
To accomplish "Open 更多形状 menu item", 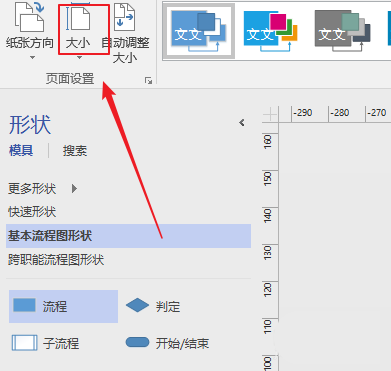I will click(32, 189).
